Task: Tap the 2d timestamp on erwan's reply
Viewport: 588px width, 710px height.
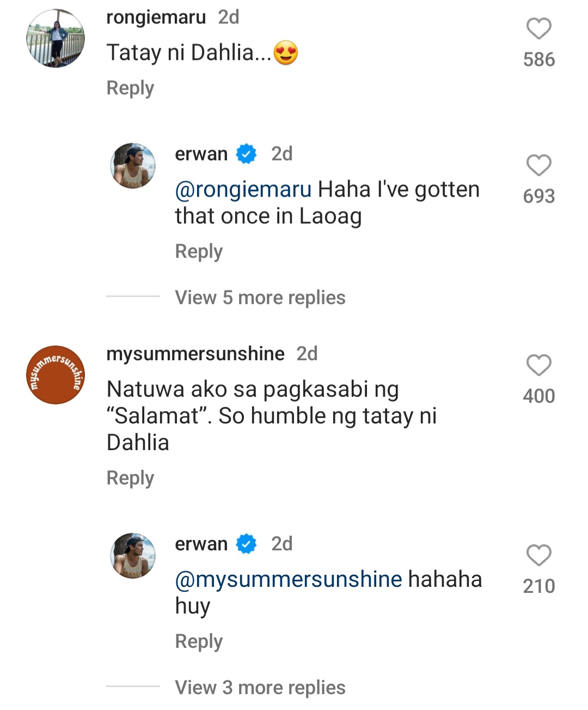Action: point(282,153)
